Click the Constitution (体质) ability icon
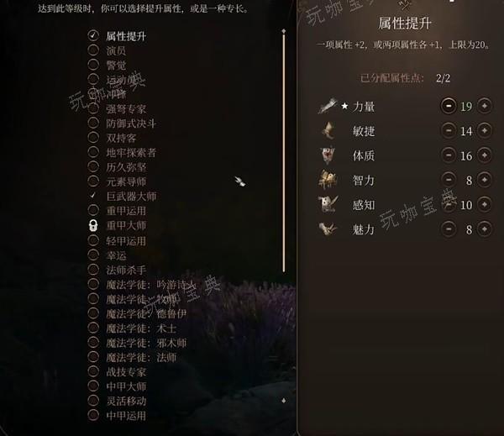This screenshot has height=436, width=504. (x=328, y=155)
